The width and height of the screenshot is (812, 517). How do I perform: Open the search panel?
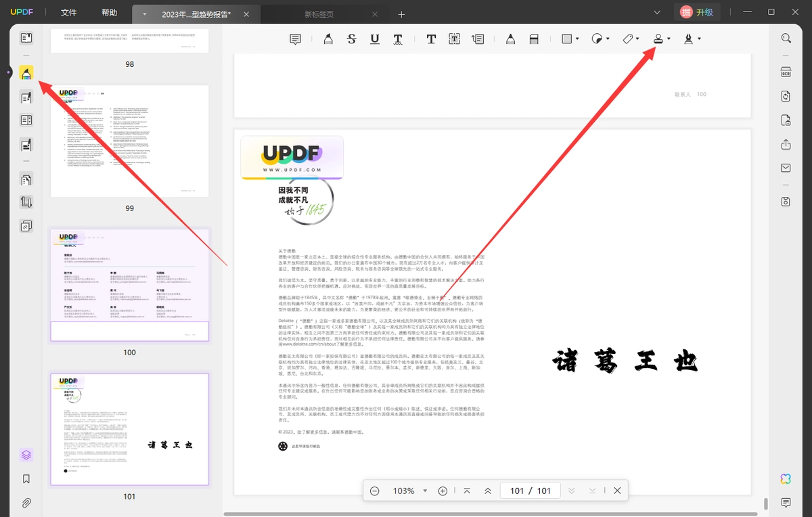click(786, 39)
